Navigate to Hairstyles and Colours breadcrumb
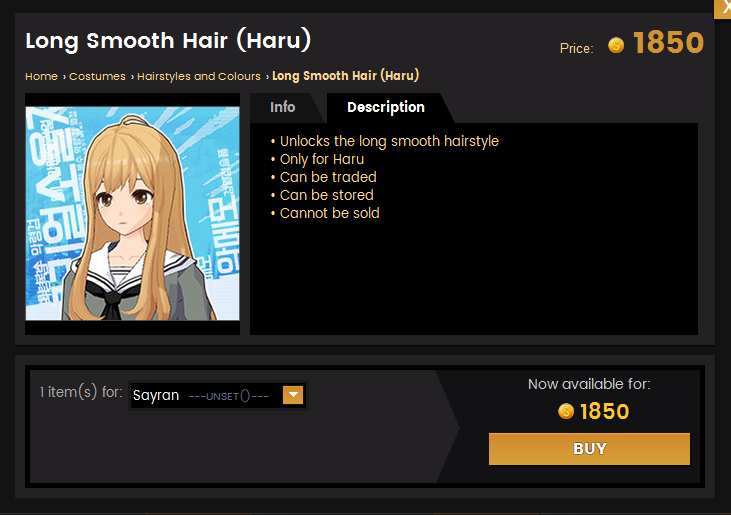Image resolution: width=731 pixels, height=515 pixels. pos(199,76)
